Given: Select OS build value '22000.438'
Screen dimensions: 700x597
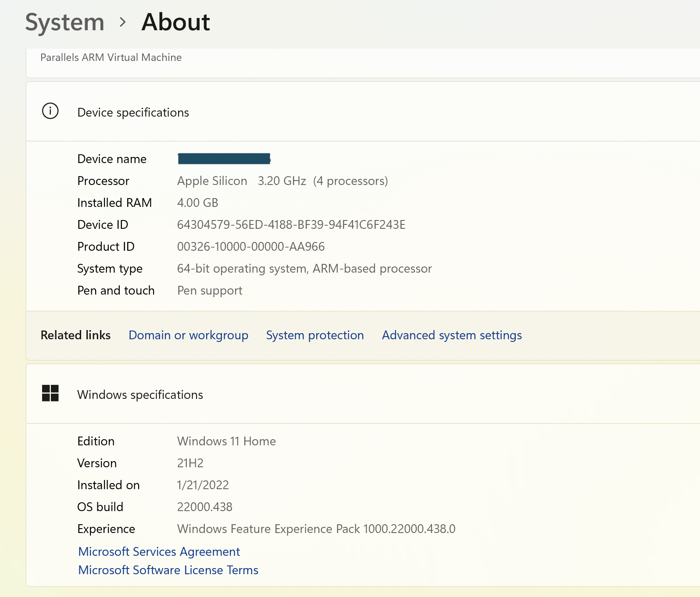Looking at the screenshot, I should point(205,507).
